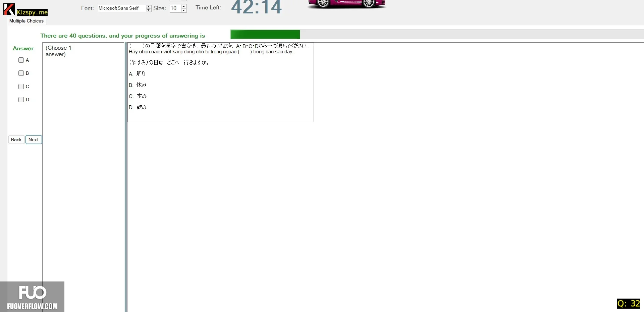Click the answering progress bar
Viewport: 644px width, 312px height.
click(437, 34)
